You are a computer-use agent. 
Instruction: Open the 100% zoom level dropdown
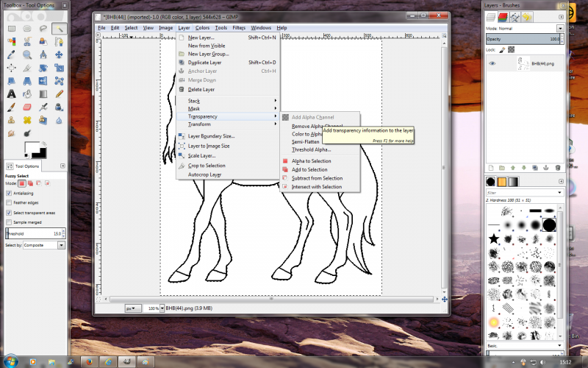[162, 308]
